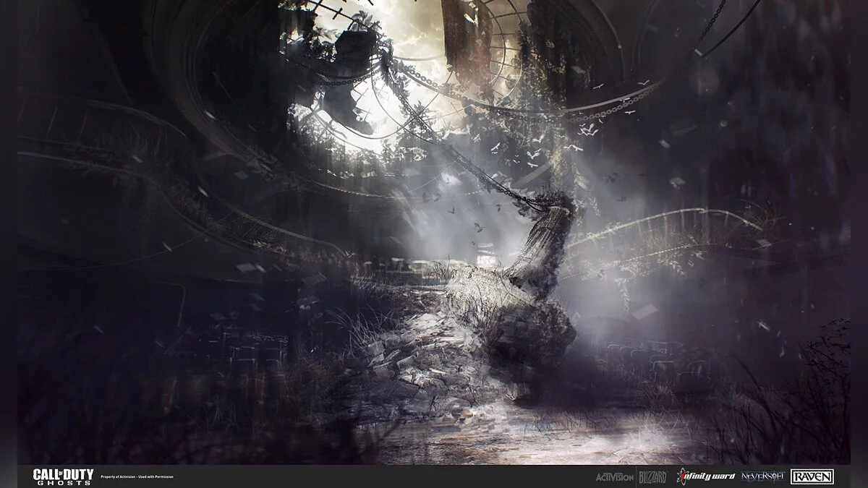
Task: Click the Activision logo
Action: [614, 477]
